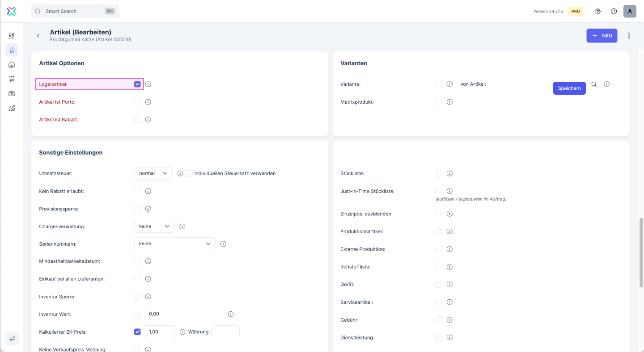
Task: Open the analytics chart icon in sidebar
Action: pos(12,108)
